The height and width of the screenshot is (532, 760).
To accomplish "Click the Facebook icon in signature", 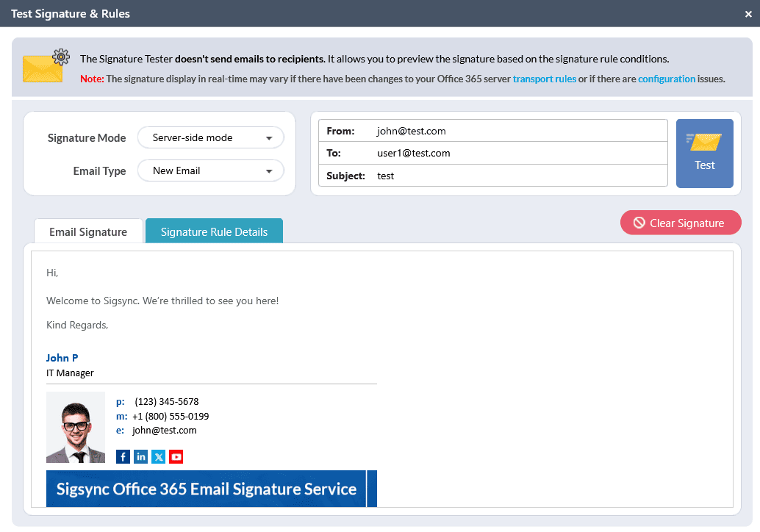I will click(x=123, y=457).
